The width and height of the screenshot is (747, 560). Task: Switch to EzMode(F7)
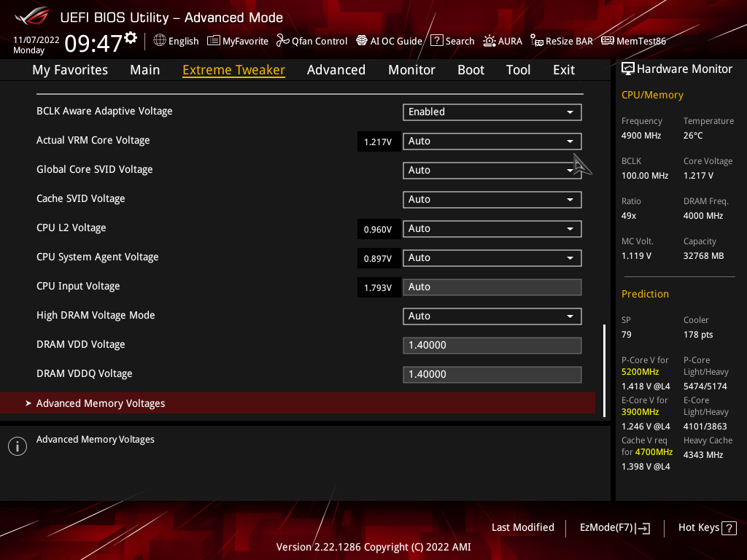(x=614, y=527)
